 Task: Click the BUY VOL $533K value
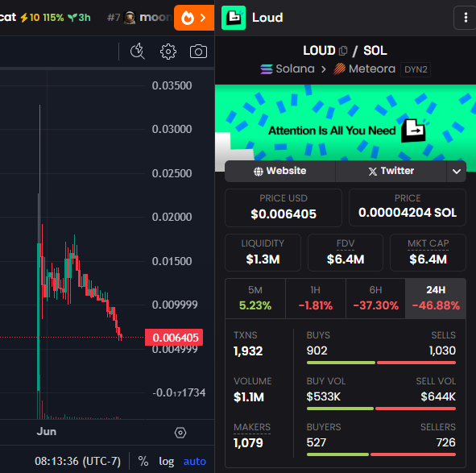coord(324,396)
